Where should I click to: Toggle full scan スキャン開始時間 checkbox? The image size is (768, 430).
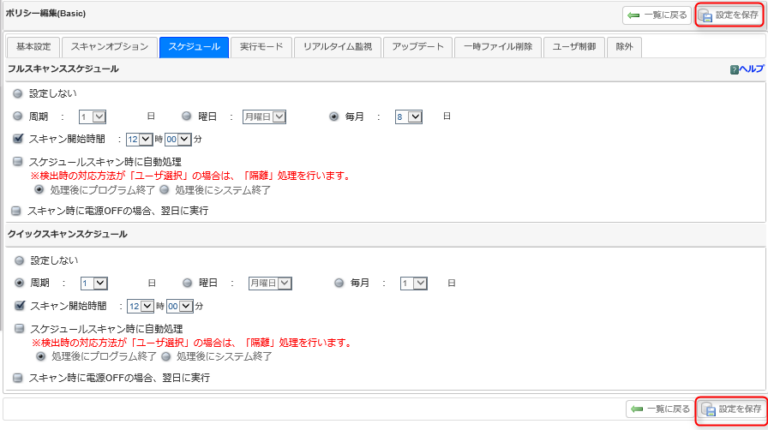tap(18, 139)
